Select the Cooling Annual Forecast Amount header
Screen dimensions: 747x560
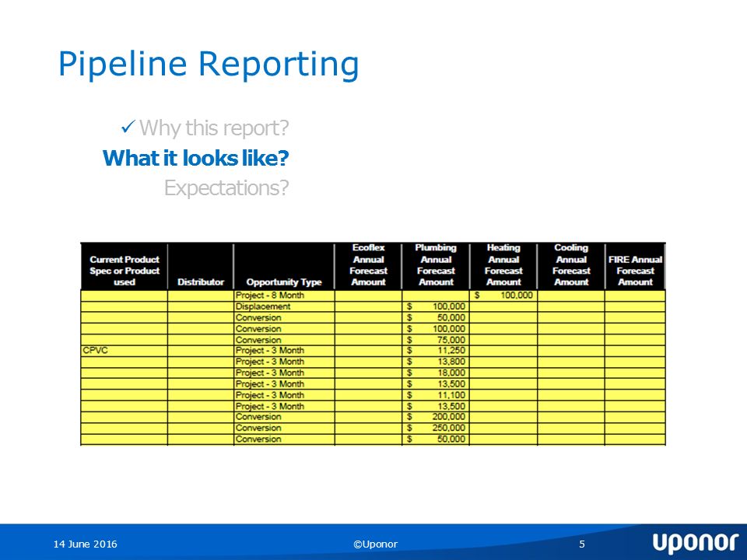point(571,266)
